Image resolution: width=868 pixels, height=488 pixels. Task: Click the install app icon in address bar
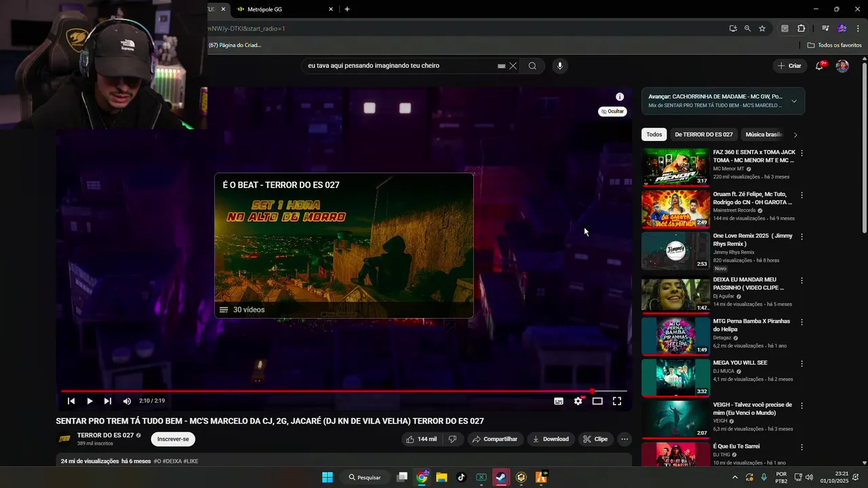(733, 28)
